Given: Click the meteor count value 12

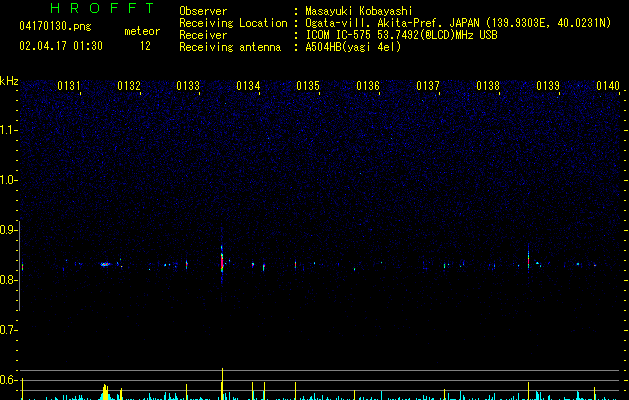Looking at the screenshot, I should (x=145, y=46).
